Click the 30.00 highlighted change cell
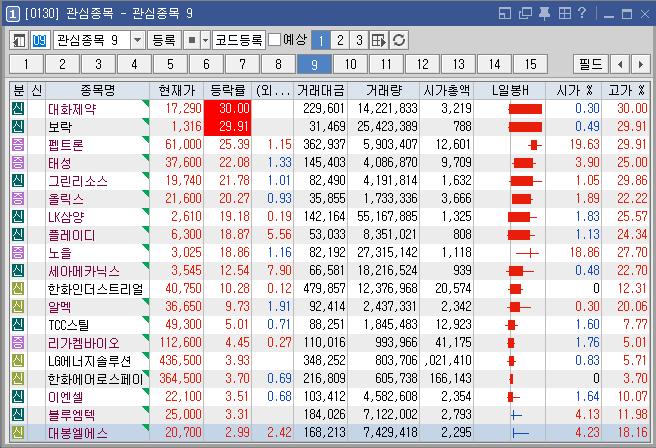The height and width of the screenshot is (448, 656). pos(228,109)
